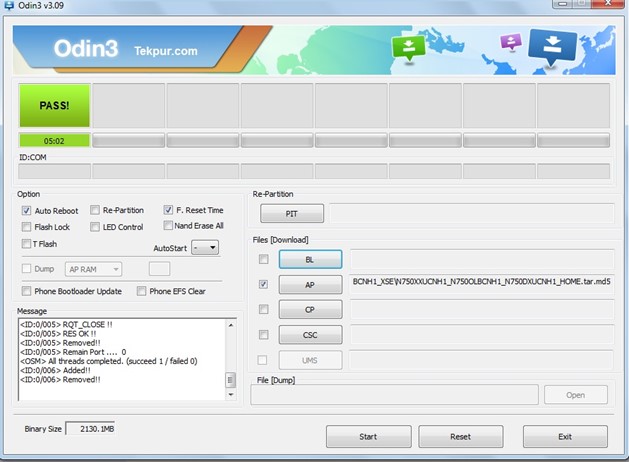The image size is (629, 462).
Task: Uncheck the AP file checkbox
Action: point(263,284)
